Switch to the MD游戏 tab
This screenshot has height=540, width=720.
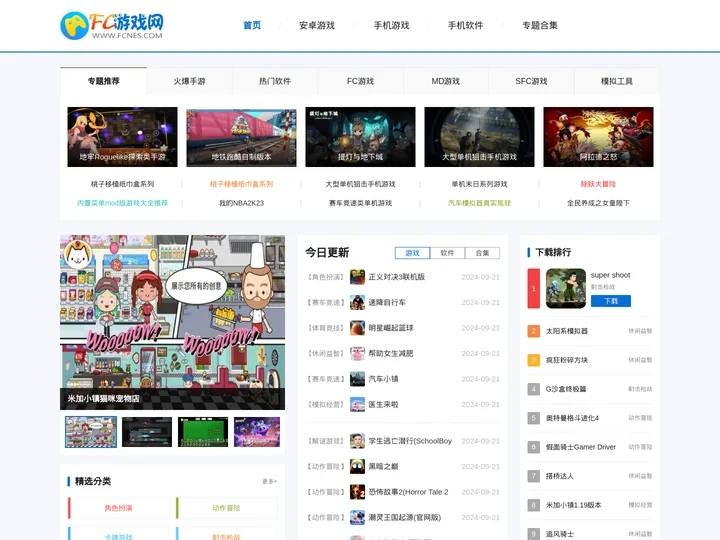pos(445,81)
